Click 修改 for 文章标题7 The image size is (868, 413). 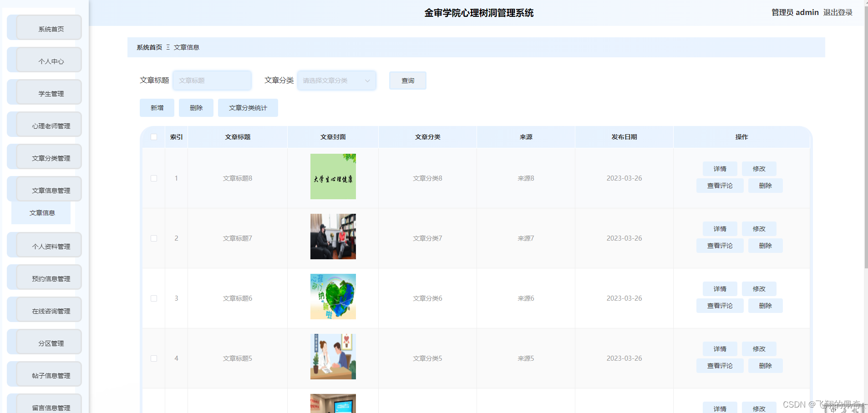click(759, 229)
